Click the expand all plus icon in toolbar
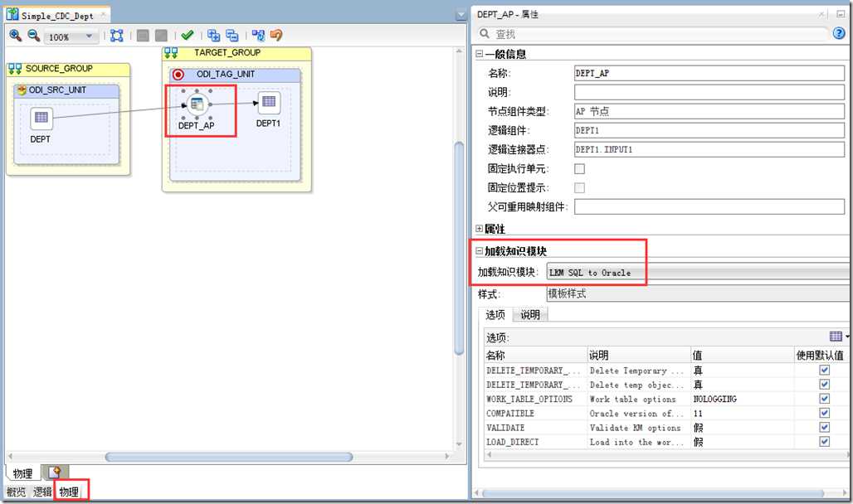This screenshot has width=853, height=504. coord(214,36)
